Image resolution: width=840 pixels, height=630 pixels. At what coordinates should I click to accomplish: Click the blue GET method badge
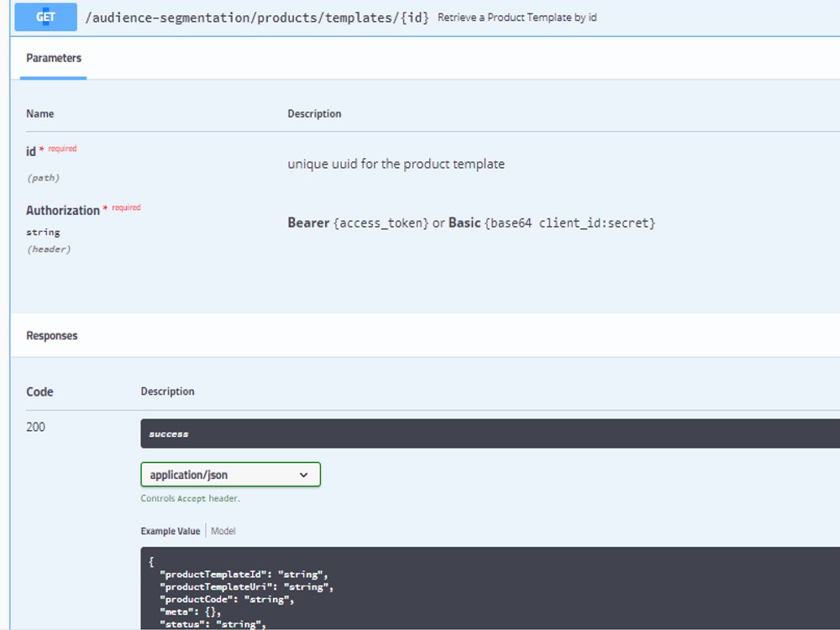point(45,17)
